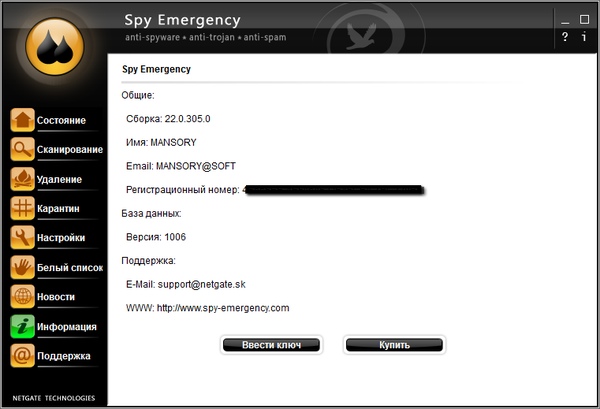Click the Состояние home icon
The image size is (600, 409).
click(x=22, y=120)
